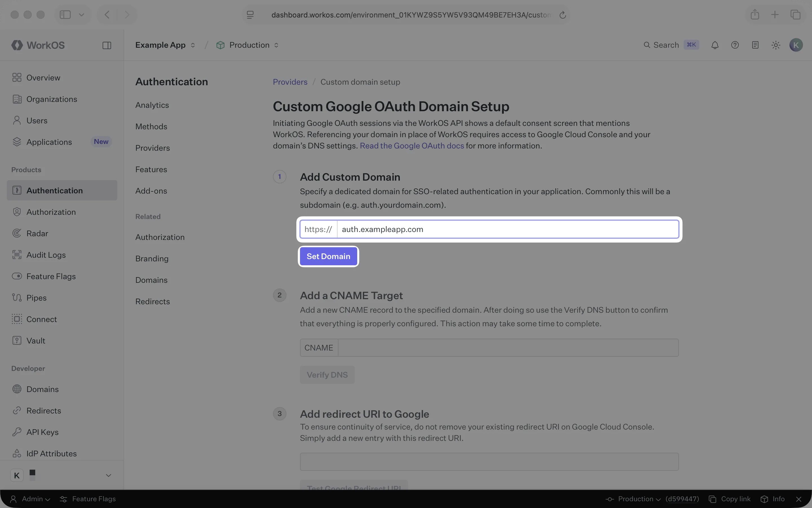This screenshot has height=508, width=812.
Task: Open the notifications bell
Action: [715, 45]
